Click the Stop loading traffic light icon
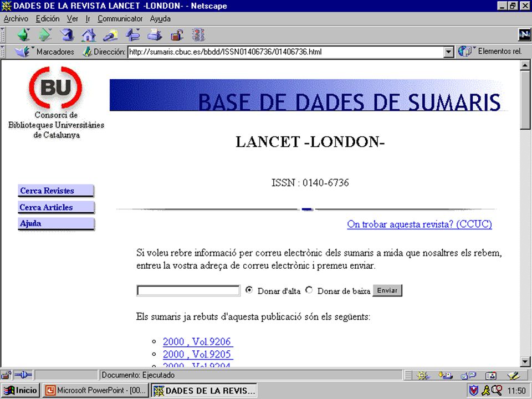Screen dimensions: 532x399 198,34
